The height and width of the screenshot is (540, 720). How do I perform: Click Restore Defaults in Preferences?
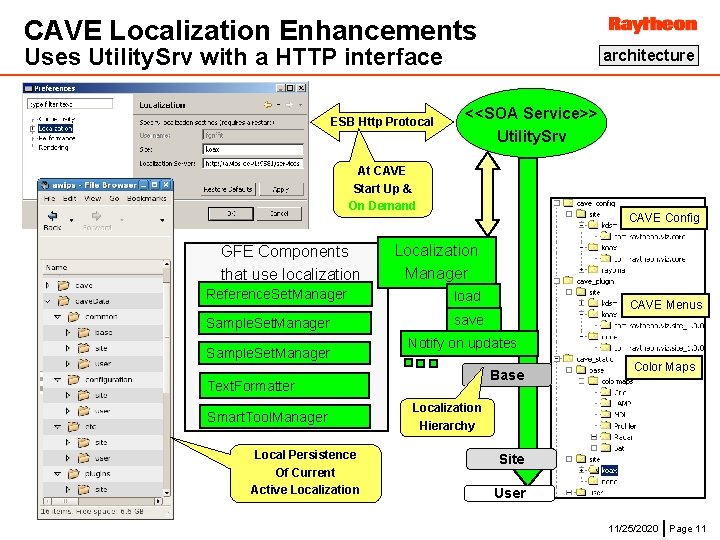(228, 189)
